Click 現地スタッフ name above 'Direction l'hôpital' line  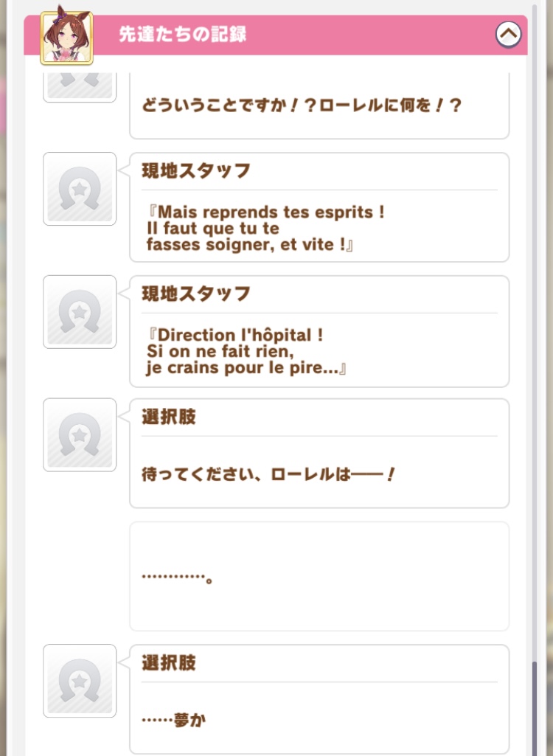(x=196, y=294)
